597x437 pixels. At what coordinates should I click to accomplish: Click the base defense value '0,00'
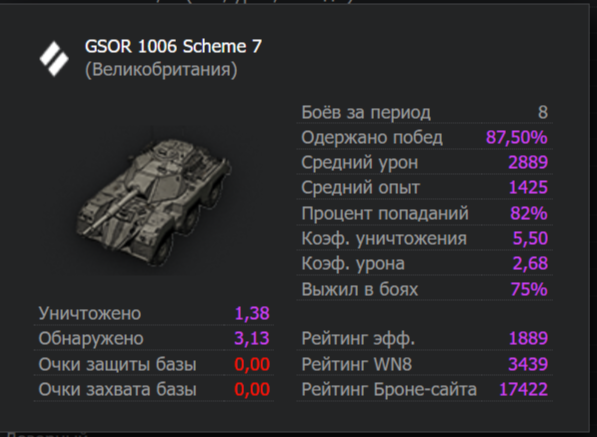252,364
